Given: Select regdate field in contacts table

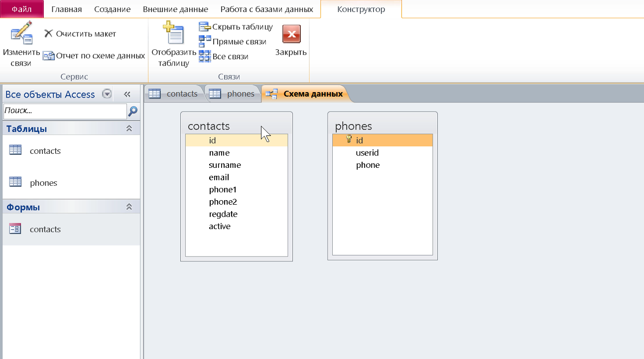Looking at the screenshot, I should 237,214.
